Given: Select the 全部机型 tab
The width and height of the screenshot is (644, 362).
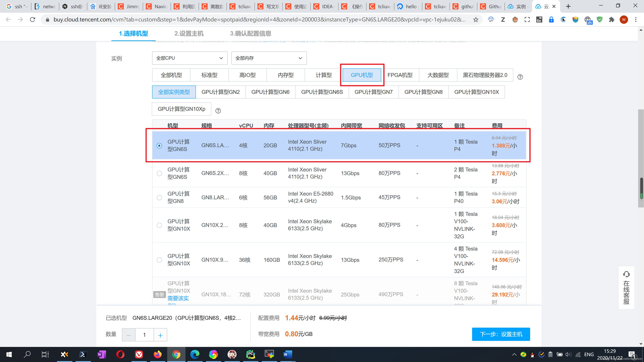Looking at the screenshot, I should [x=171, y=75].
